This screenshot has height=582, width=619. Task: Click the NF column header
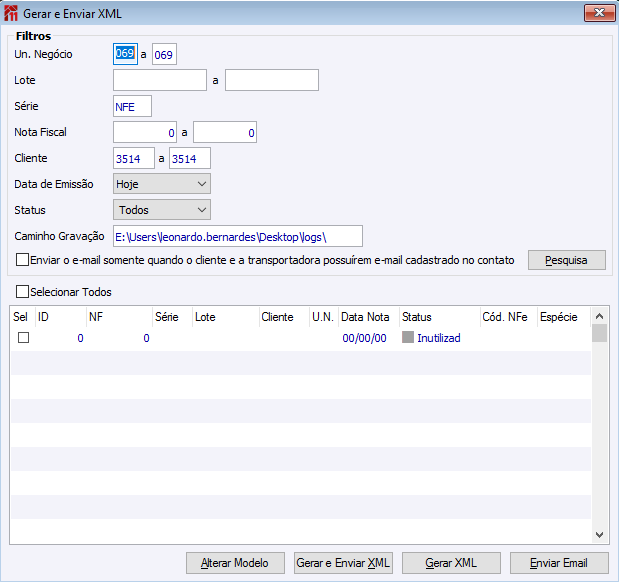119,317
